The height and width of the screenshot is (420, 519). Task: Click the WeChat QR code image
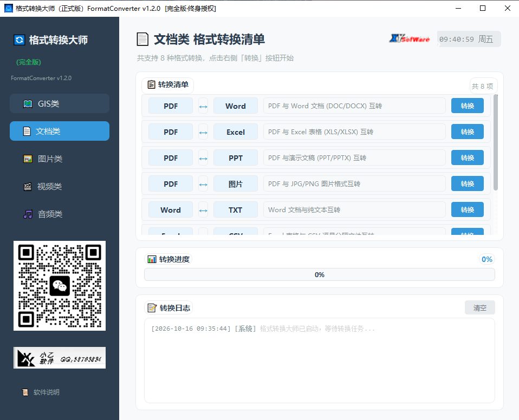pos(60,286)
